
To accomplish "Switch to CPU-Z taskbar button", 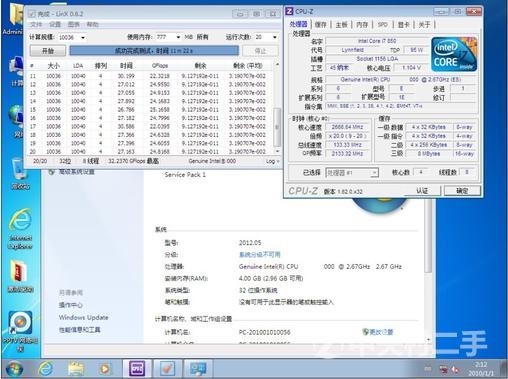I will pos(137,369).
